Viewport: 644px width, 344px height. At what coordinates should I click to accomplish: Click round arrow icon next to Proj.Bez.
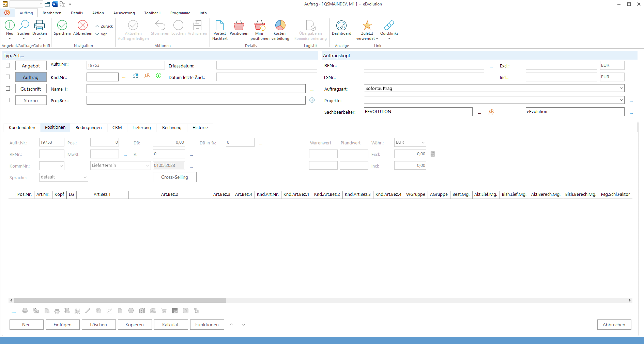[312, 100]
